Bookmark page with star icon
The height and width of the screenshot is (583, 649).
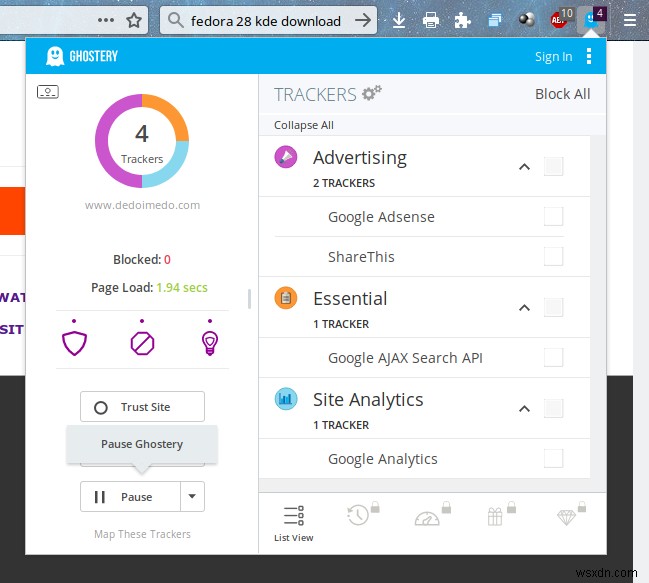[134, 20]
